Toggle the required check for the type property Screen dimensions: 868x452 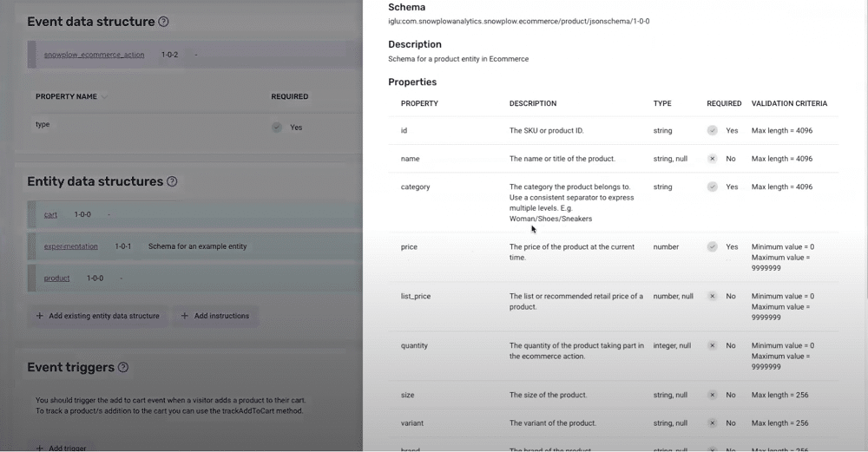pos(277,128)
